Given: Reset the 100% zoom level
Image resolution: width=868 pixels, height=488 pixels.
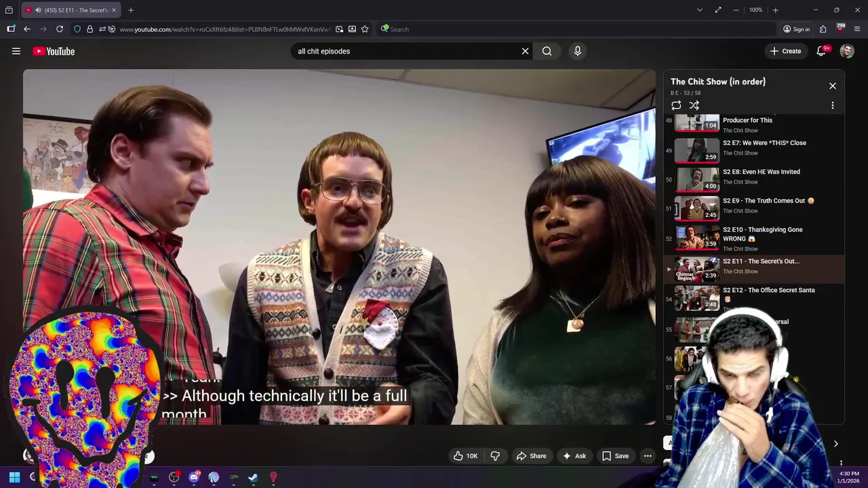Looking at the screenshot, I should pos(755,10).
